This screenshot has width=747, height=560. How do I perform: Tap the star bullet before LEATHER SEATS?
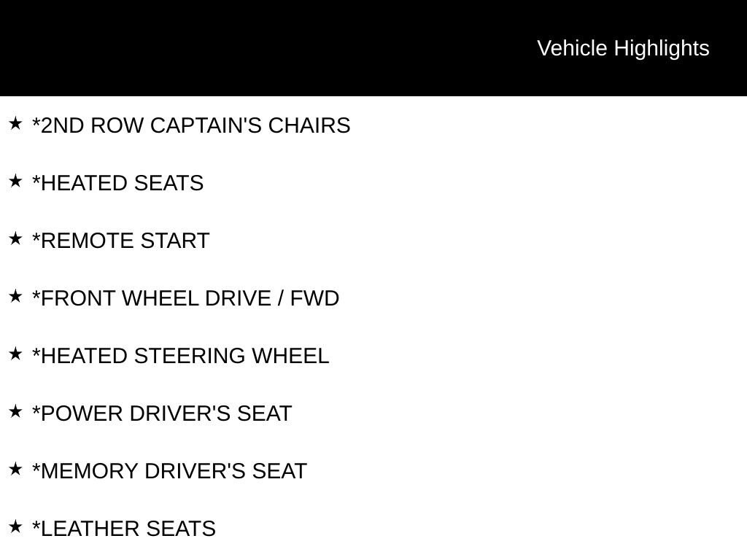click(x=15, y=527)
